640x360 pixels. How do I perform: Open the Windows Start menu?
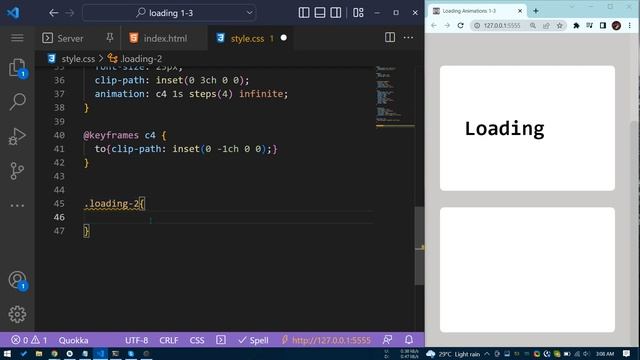7,353
